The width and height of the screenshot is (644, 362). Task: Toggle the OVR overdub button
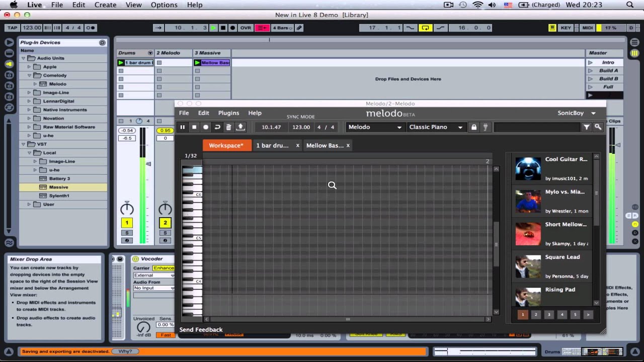click(246, 28)
